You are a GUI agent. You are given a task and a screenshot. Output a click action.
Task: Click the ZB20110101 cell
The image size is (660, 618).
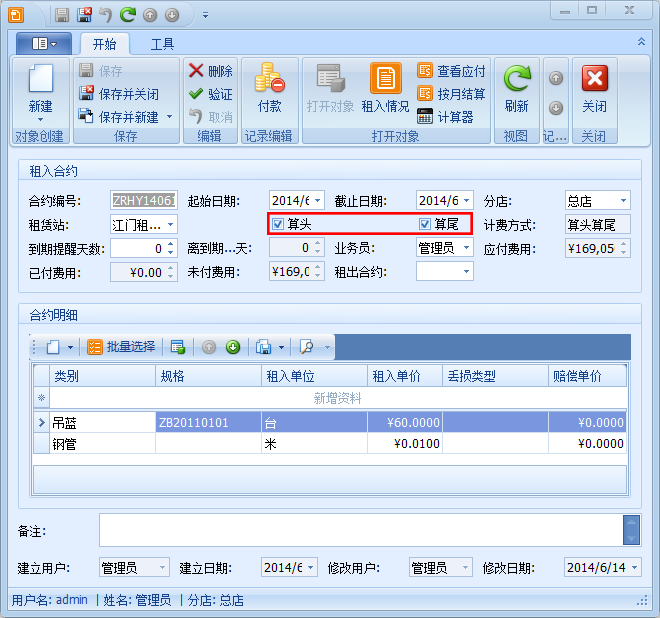(208, 423)
